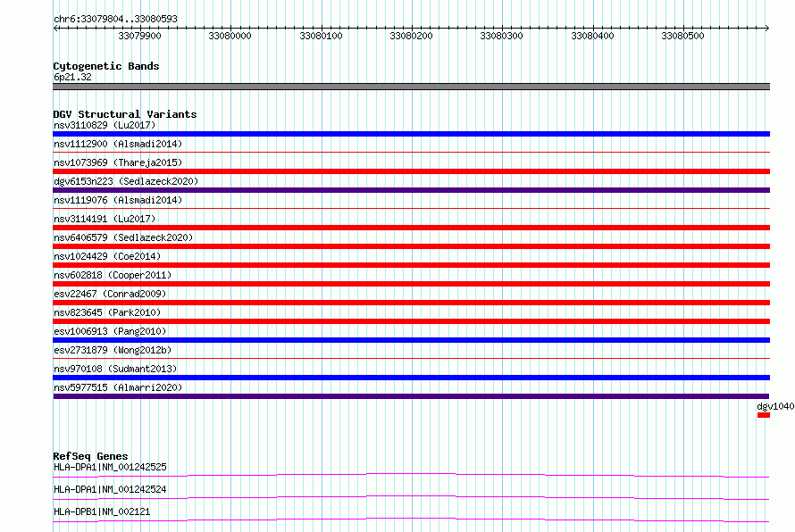This screenshot has width=795, height=532.
Task: Select the red nsv6406579 variant bar
Action: click(x=411, y=246)
